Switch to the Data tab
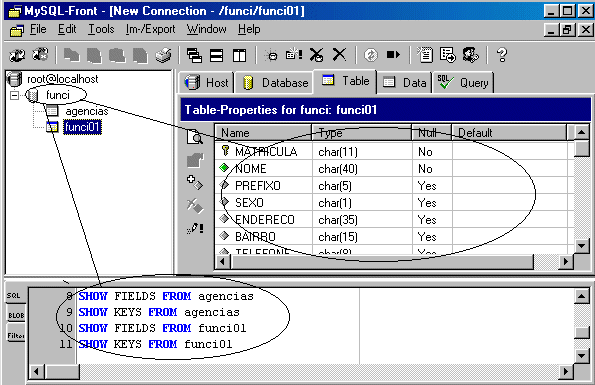 click(x=405, y=83)
